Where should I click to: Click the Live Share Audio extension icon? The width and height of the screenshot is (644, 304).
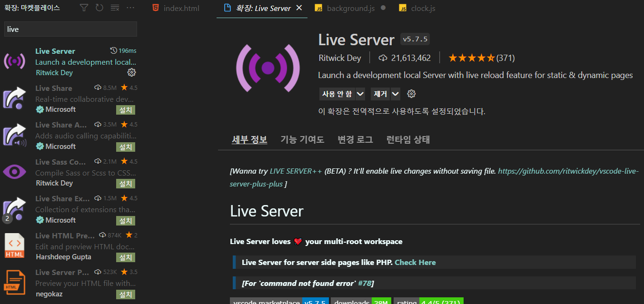15,135
